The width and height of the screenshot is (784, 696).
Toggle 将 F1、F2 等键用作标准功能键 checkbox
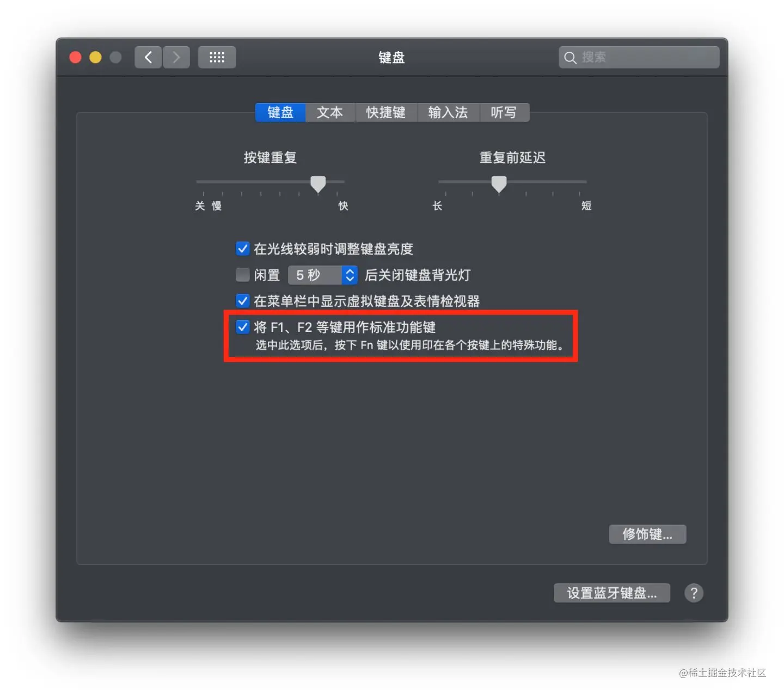(242, 327)
